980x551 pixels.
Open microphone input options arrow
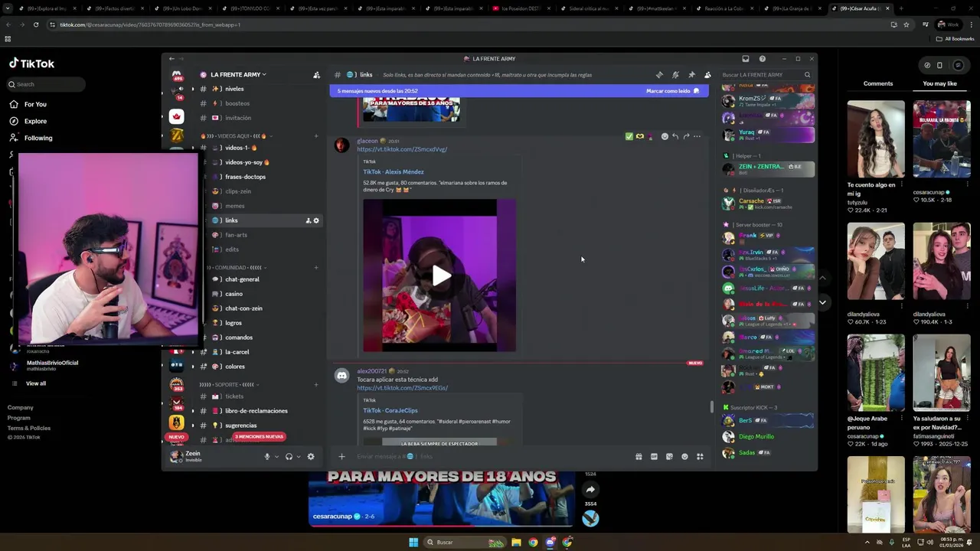[276, 457]
